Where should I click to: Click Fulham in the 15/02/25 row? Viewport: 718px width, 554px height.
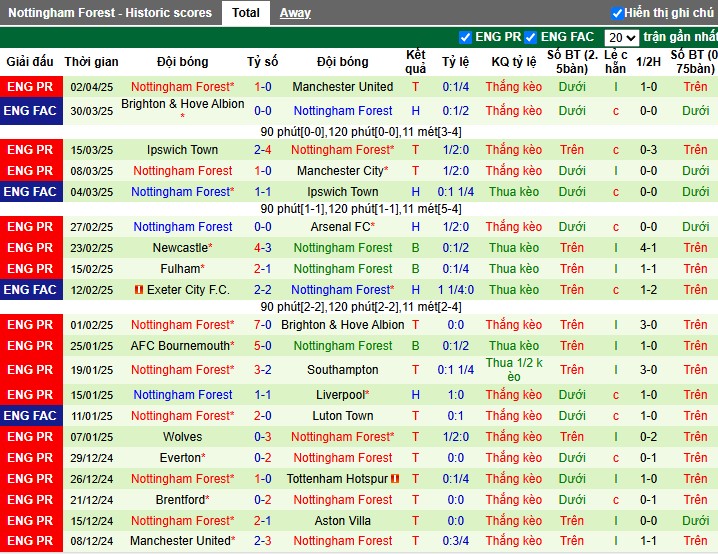[x=182, y=269]
